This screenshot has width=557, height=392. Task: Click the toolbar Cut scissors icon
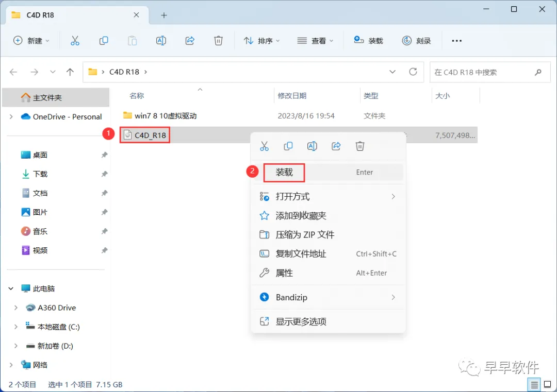tap(75, 41)
